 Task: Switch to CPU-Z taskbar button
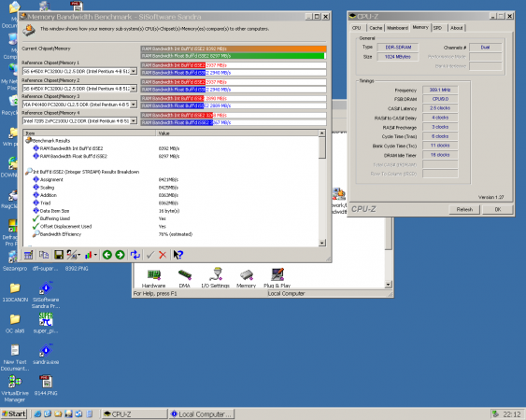click(135, 414)
